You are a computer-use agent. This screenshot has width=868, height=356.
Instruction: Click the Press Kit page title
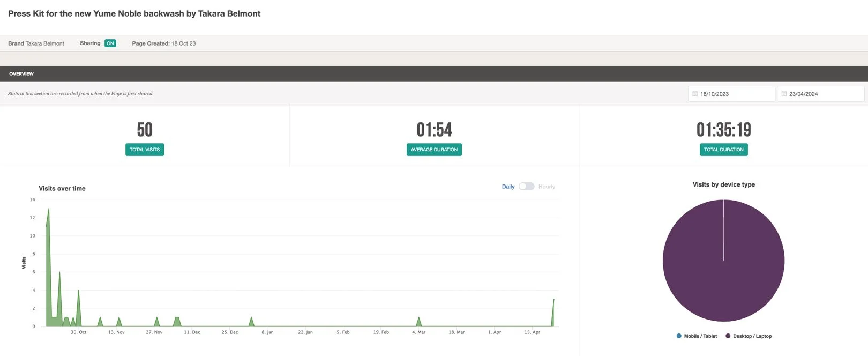click(134, 13)
